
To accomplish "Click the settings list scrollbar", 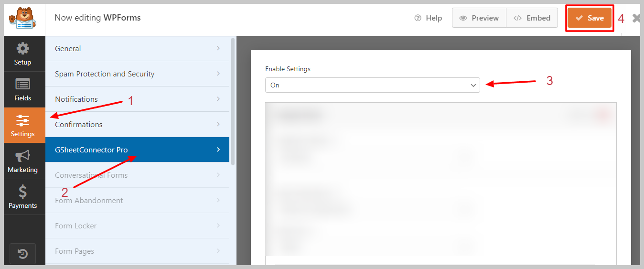I will coord(233,101).
